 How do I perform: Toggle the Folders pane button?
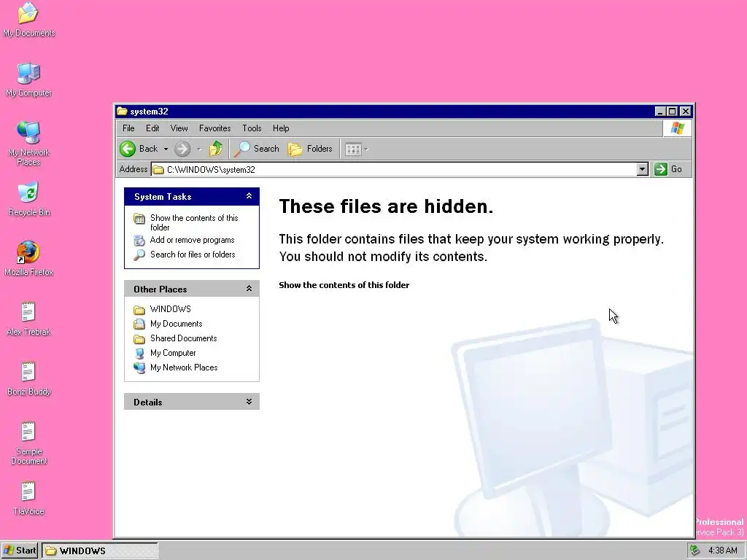(x=309, y=149)
